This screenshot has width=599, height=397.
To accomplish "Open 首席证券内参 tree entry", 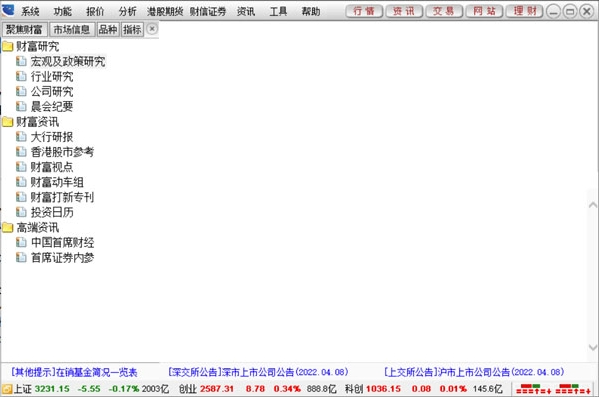I will 62,258.
